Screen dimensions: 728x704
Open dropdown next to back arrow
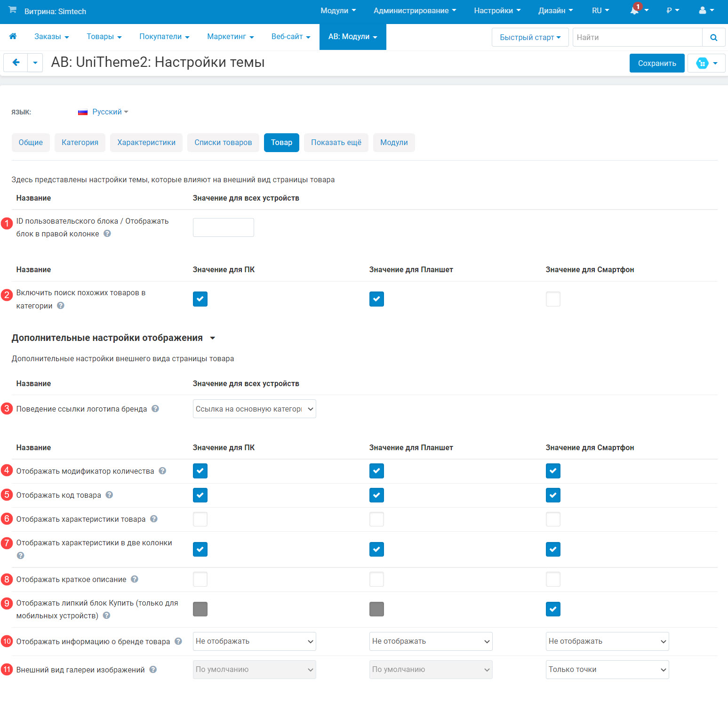click(x=35, y=62)
